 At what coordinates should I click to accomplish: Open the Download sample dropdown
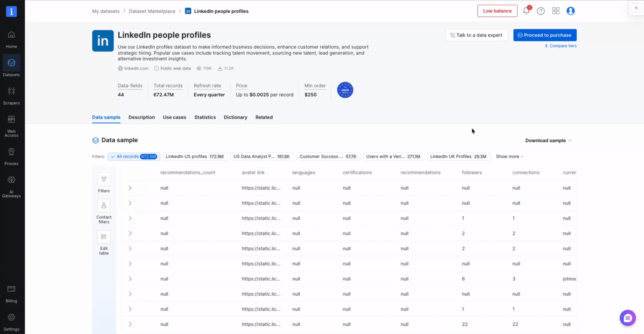coord(548,140)
